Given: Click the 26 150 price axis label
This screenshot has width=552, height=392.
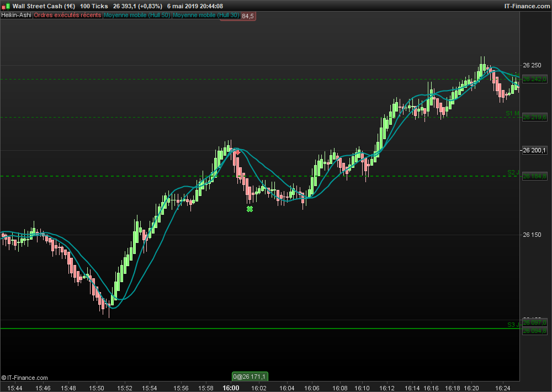Looking at the screenshot, I should pos(532,235).
